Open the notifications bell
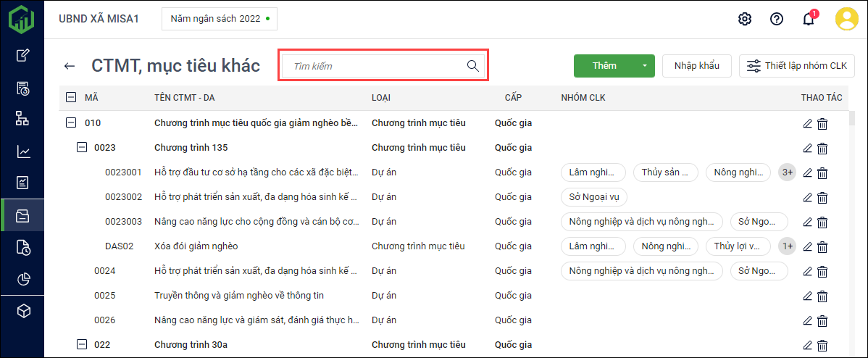 pos(809,19)
